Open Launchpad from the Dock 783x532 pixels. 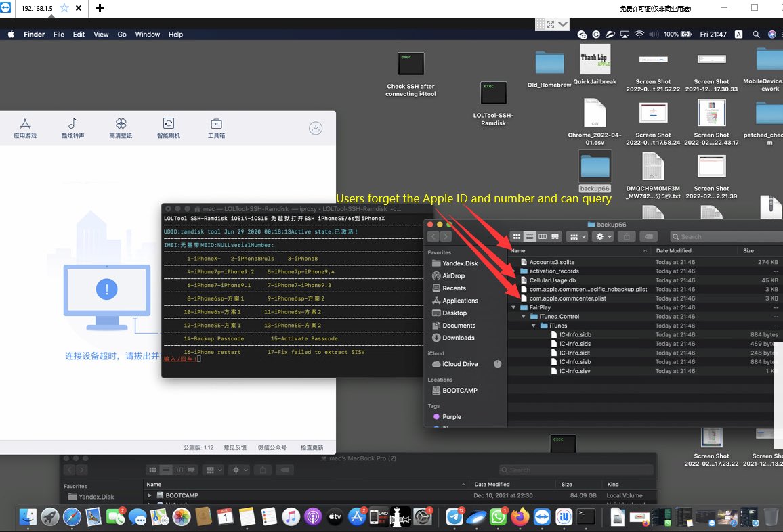click(50, 517)
